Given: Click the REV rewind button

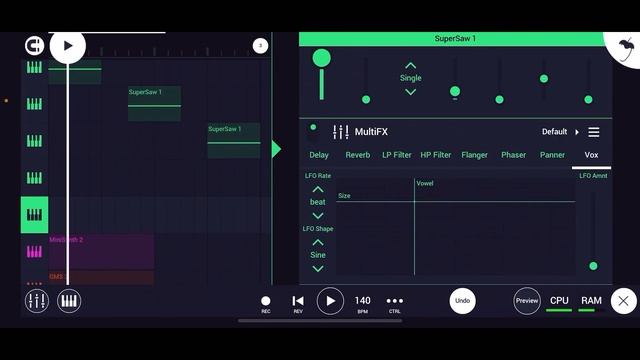Looking at the screenshot, I should click(x=298, y=304).
